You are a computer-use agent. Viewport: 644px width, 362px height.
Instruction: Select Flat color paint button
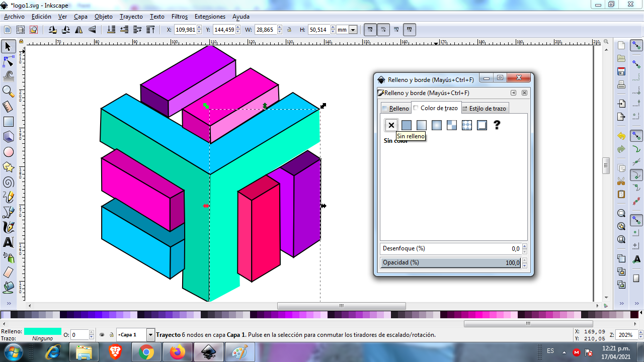pyautogui.click(x=407, y=125)
